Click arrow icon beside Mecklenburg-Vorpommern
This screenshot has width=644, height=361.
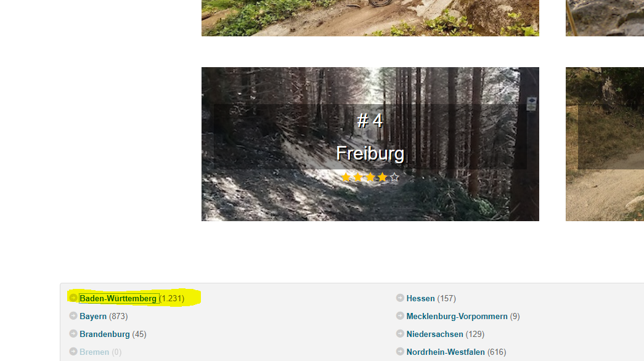pos(400,316)
